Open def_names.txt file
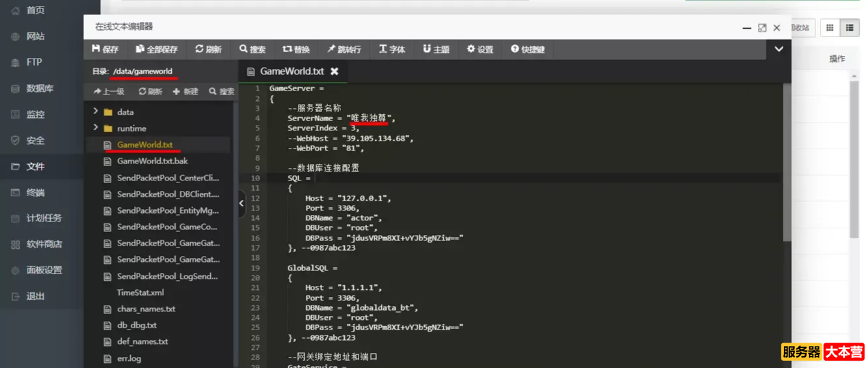 pyautogui.click(x=142, y=341)
